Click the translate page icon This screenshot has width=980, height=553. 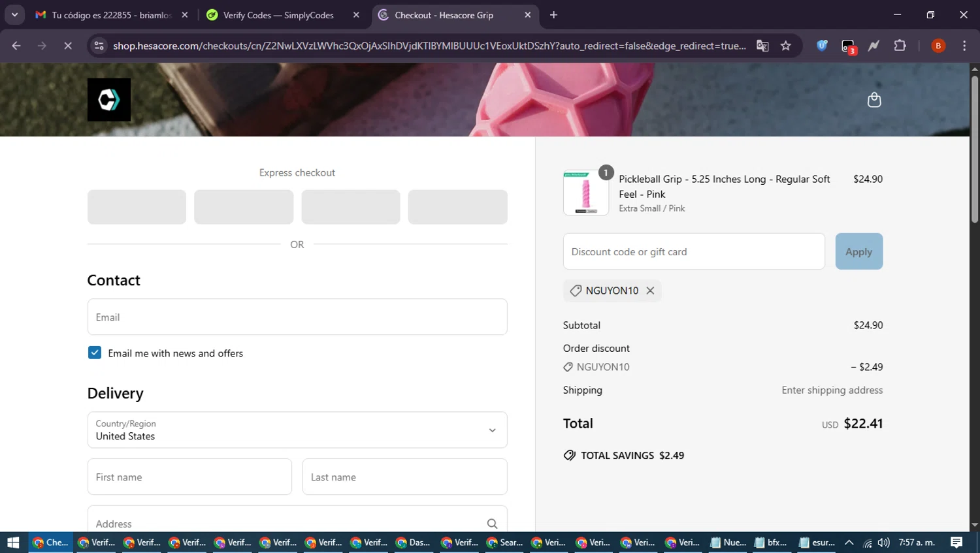762,46
